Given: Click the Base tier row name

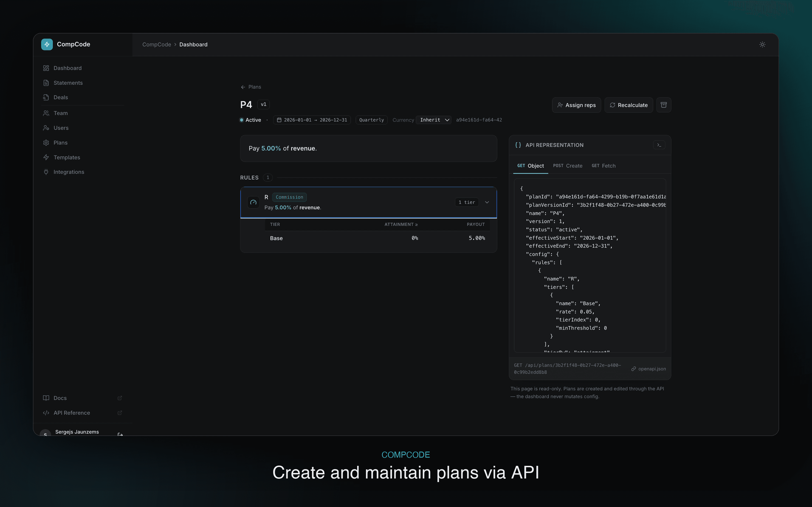Looking at the screenshot, I should 276,238.
